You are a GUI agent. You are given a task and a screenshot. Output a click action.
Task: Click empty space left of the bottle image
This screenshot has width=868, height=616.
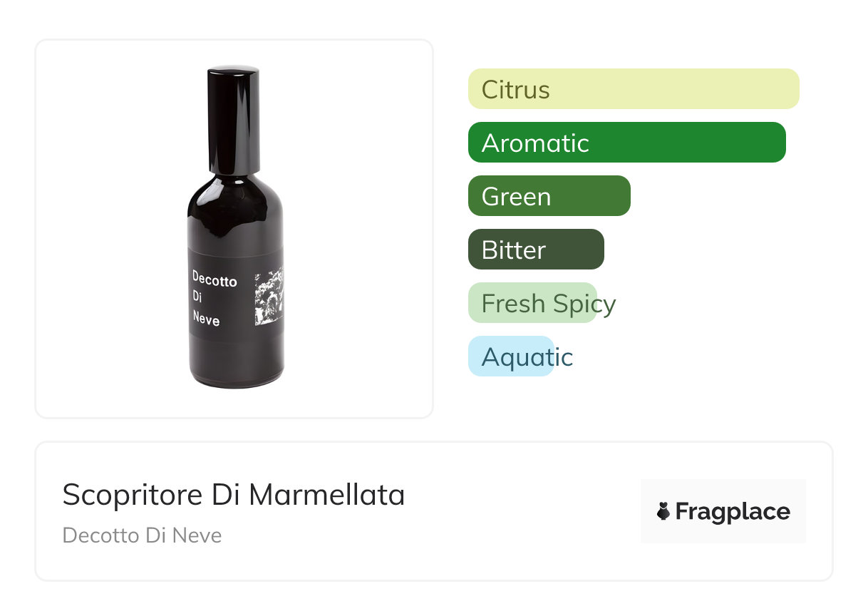(x=107, y=228)
